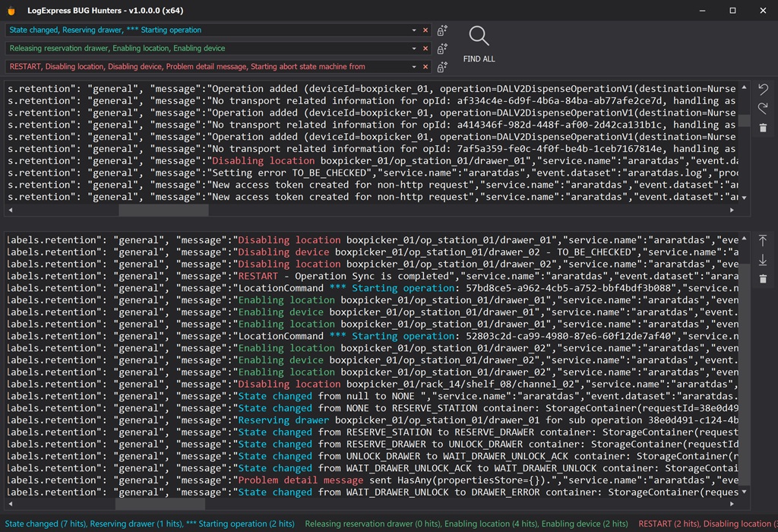The width and height of the screenshot is (778, 532).
Task: Clear the blue State changed search field
Action: 425,30
